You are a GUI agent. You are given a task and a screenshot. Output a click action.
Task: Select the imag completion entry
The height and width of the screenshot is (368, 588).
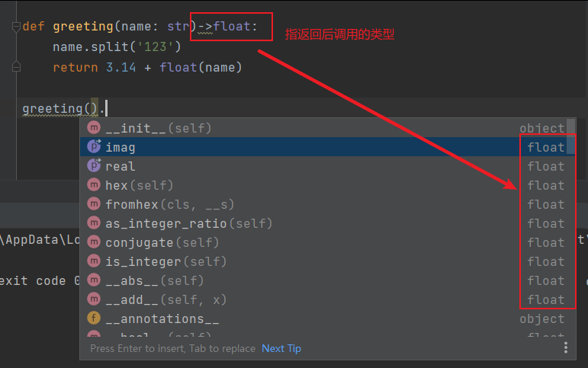point(120,147)
